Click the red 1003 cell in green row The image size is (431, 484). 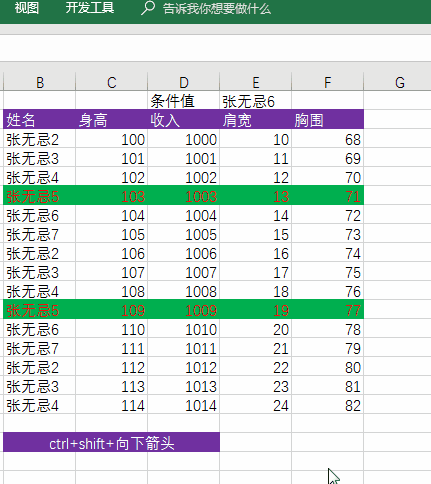184,196
